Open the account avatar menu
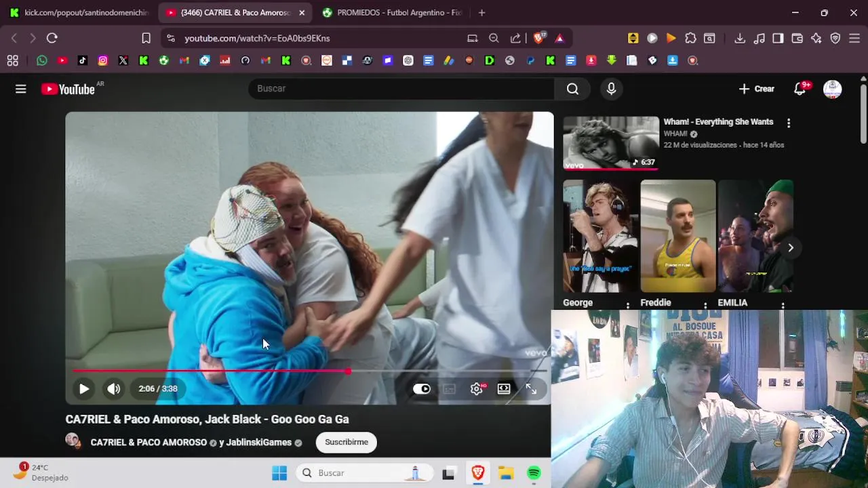The height and width of the screenshot is (488, 868). tap(832, 89)
